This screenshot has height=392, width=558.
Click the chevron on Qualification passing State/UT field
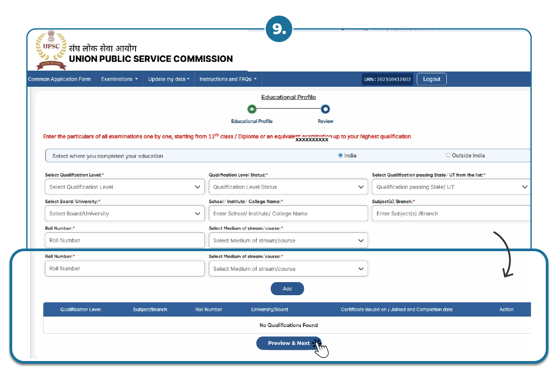coord(524,187)
